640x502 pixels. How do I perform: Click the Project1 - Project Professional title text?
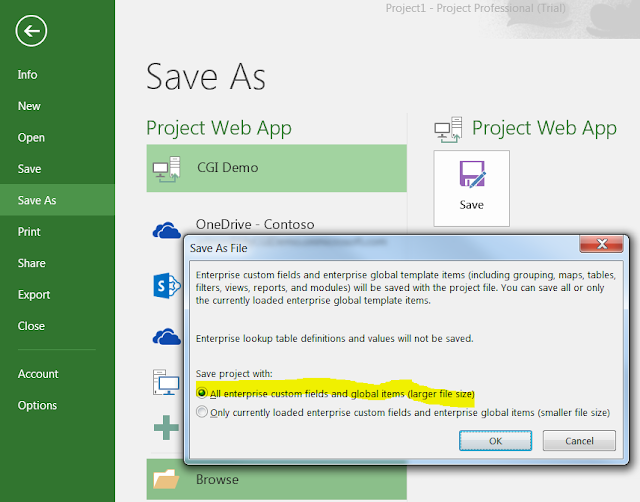476,8
